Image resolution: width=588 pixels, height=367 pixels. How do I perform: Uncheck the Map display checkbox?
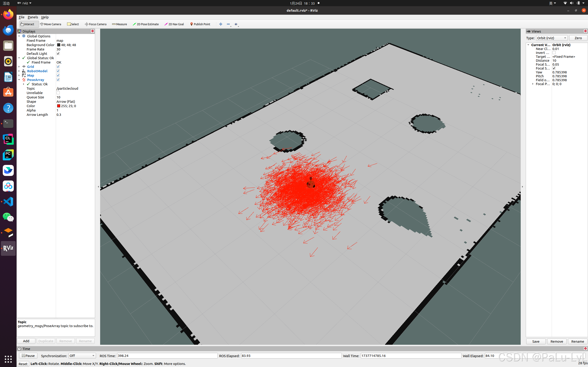[58, 75]
